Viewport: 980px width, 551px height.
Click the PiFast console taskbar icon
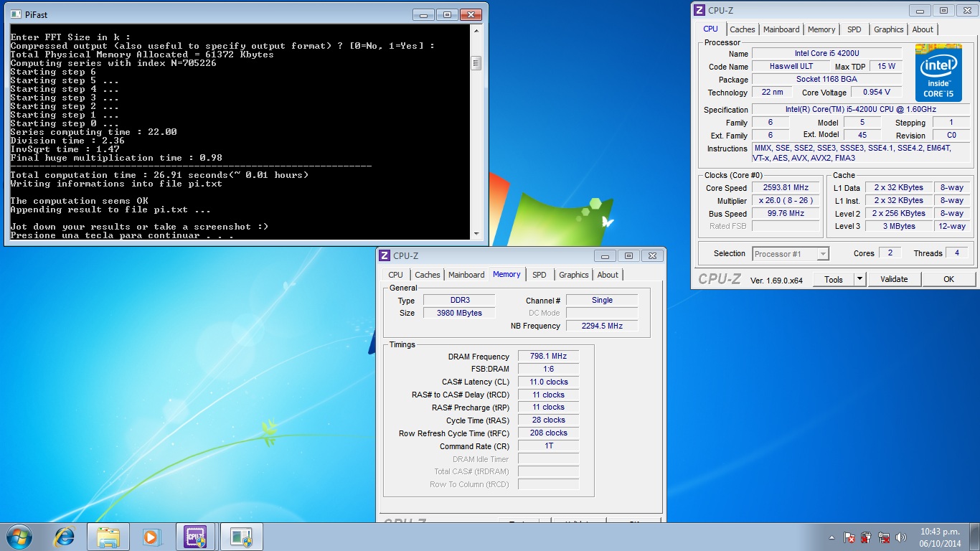click(241, 537)
